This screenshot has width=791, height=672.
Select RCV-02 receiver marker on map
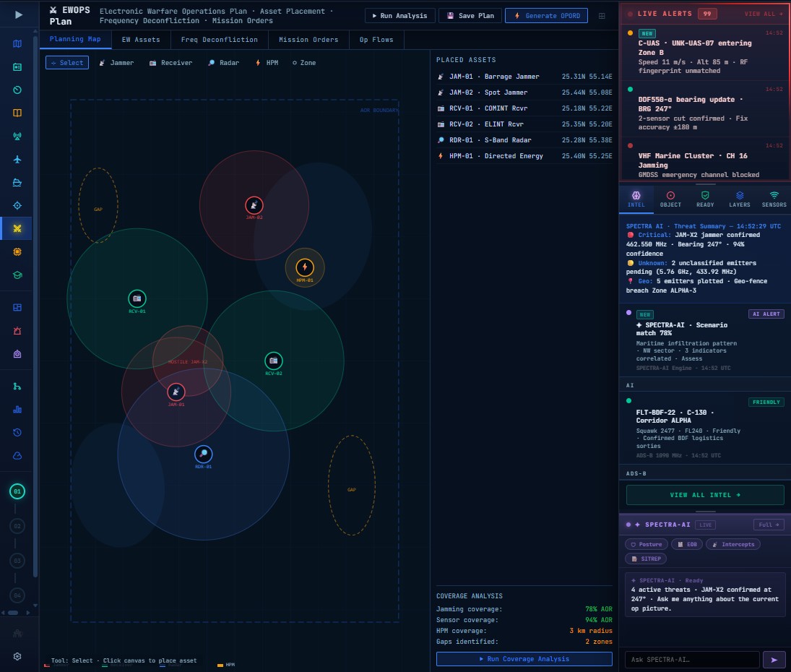click(274, 361)
